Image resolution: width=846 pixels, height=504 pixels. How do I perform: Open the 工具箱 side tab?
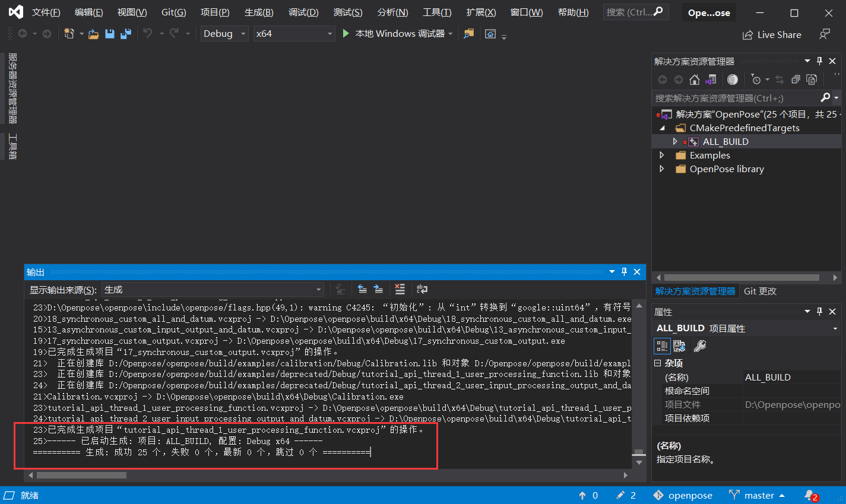[x=12, y=147]
